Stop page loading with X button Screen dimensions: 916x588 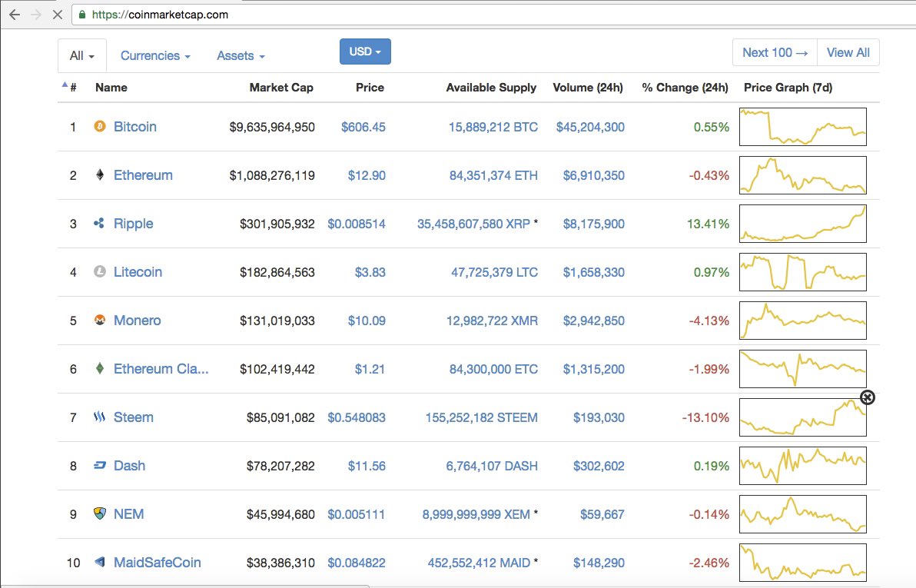[x=57, y=15]
